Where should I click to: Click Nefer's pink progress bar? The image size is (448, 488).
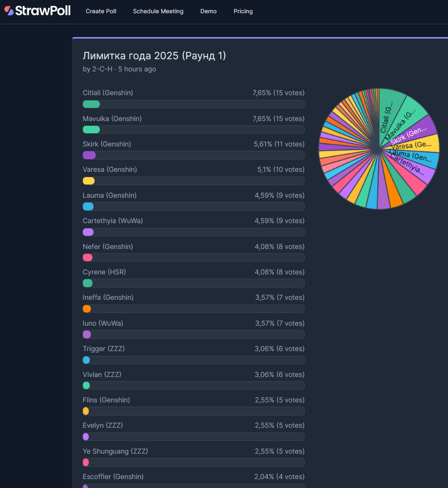pyautogui.click(x=88, y=257)
